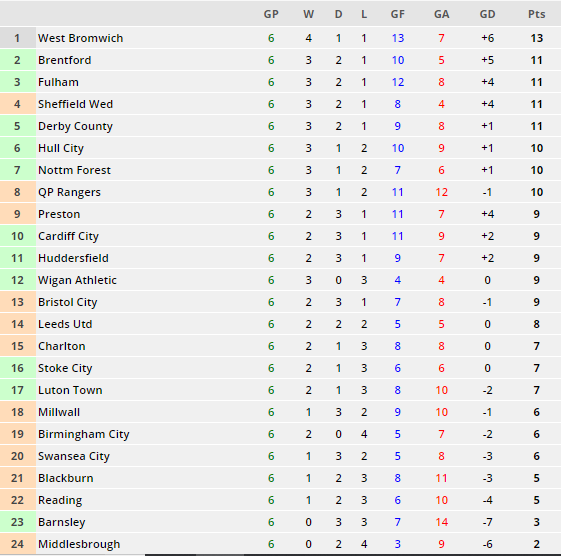Click the QP Rangers team name
This screenshot has width=561, height=556.
point(69,192)
